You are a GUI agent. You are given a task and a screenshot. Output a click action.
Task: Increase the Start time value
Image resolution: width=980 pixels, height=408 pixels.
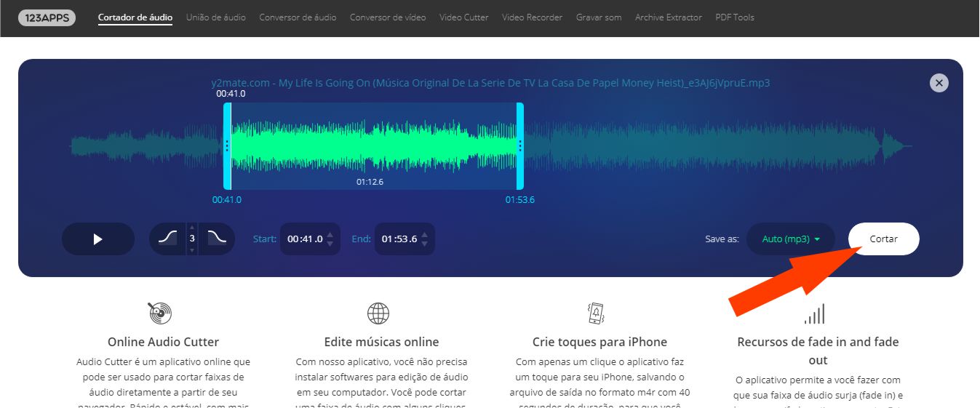[x=330, y=234]
